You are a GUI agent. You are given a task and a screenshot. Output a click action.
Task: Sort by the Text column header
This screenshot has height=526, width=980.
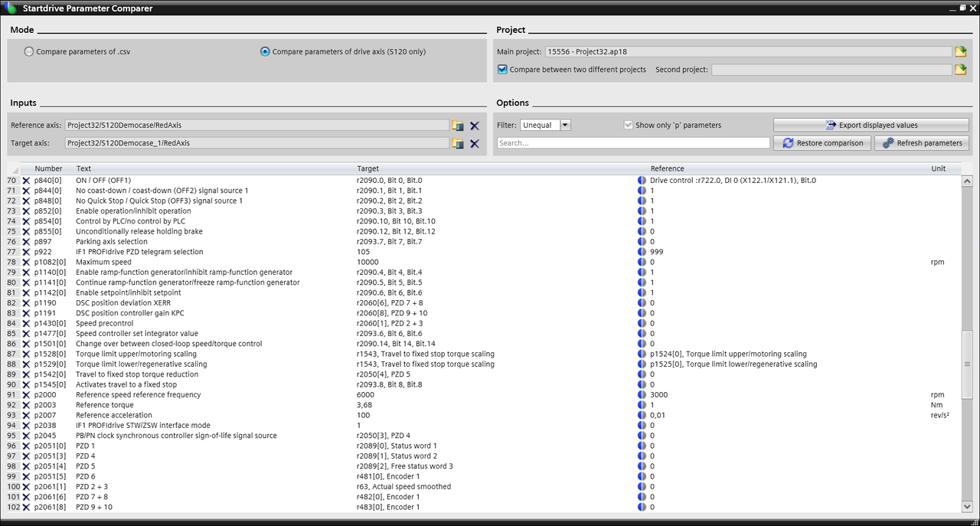(x=83, y=168)
